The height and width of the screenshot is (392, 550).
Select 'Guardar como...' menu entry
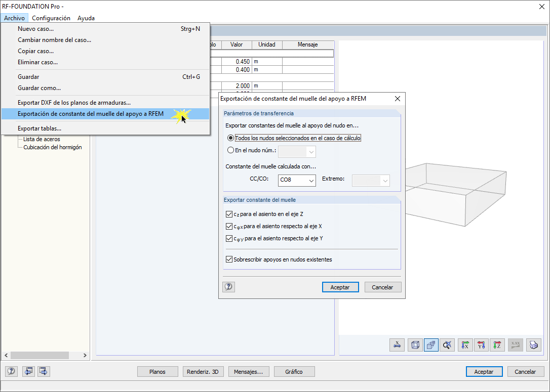coord(105,88)
